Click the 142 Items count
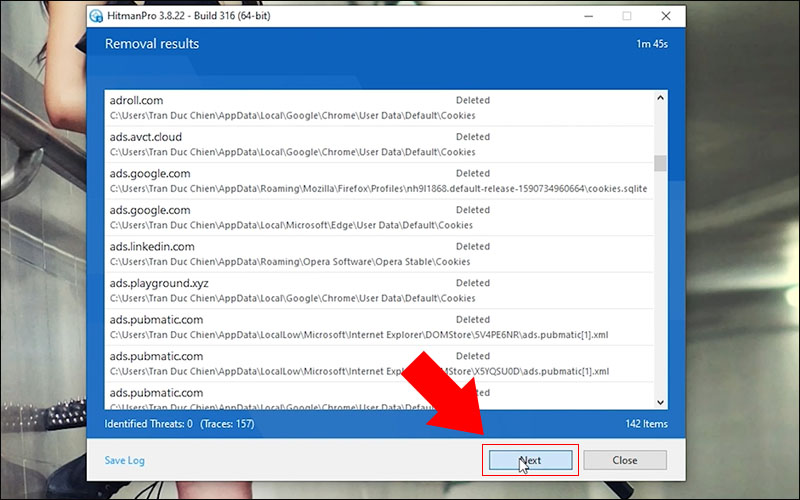 click(x=646, y=424)
